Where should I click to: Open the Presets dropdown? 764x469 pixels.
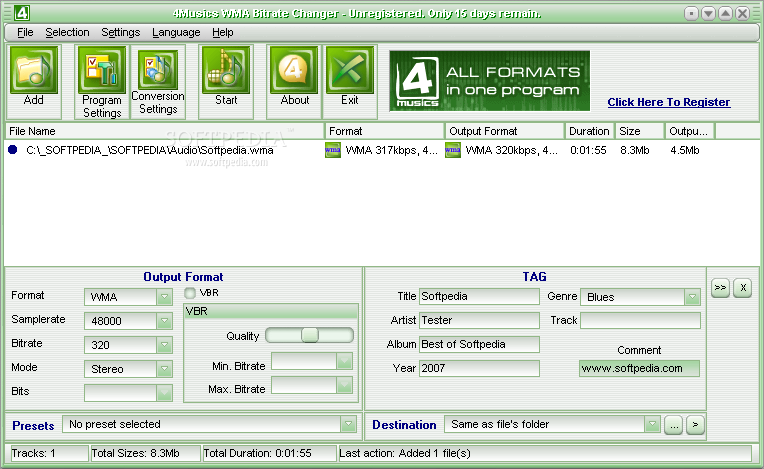coord(348,424)
